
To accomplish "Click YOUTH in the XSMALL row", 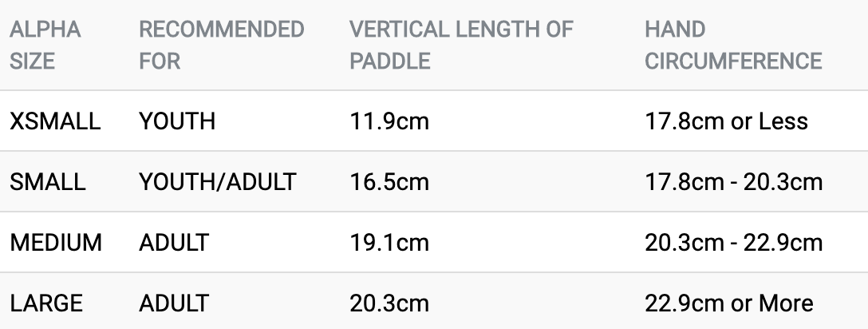I will pyautogui.click(x=177, y=121).
